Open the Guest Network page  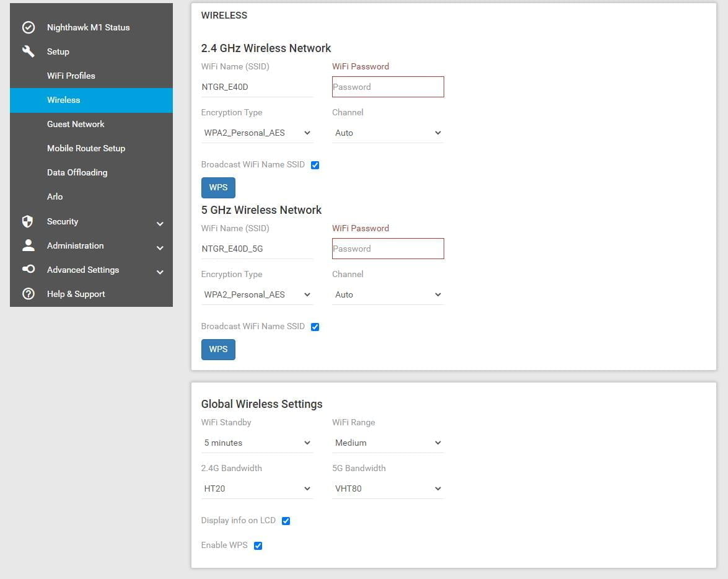coord(76,124)
